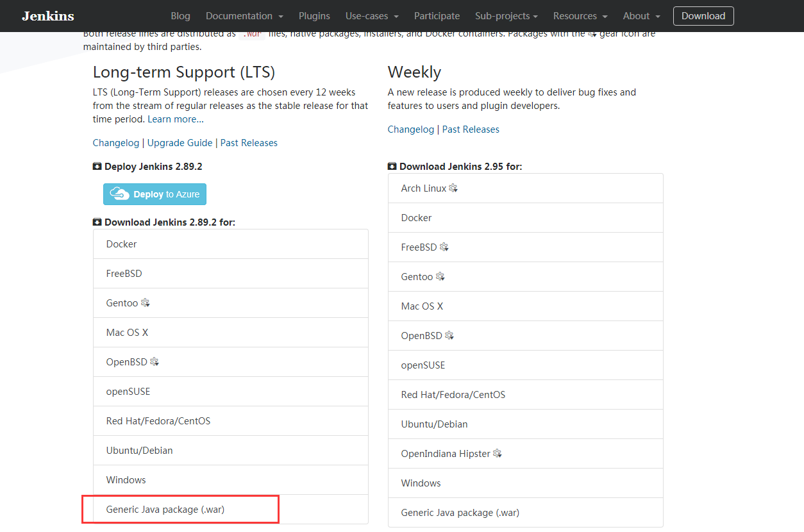Click the gear icon next to OpenIndiana Hipster
The image size is (804, 532).
498,453
